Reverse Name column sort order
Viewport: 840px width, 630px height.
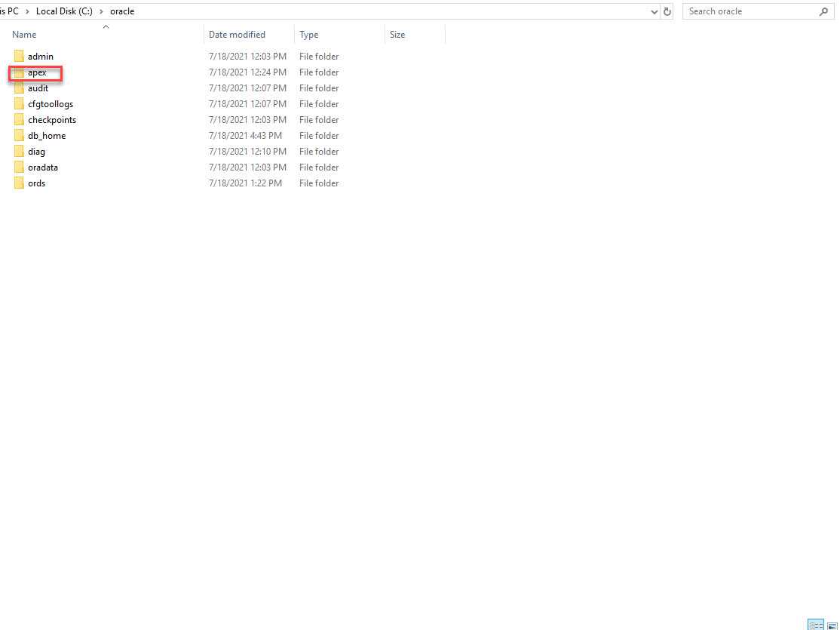point(23,35)
